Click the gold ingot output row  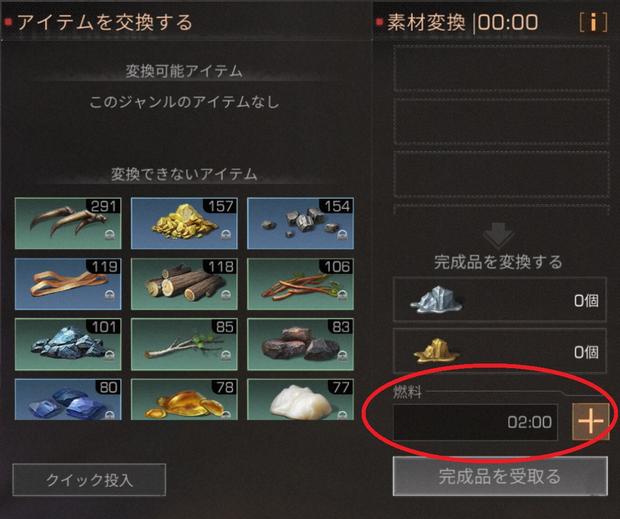[500, 351]
